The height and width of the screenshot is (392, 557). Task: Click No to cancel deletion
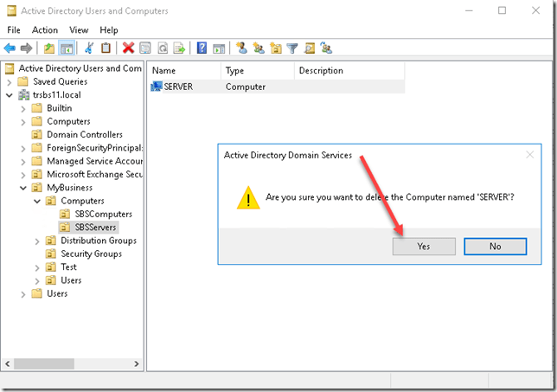click(495, 246)
